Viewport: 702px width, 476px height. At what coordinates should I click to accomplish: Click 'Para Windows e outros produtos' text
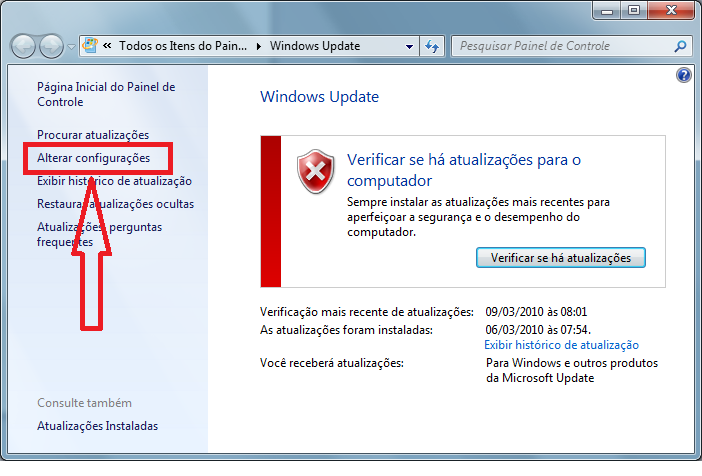click(x=572, y=363)
